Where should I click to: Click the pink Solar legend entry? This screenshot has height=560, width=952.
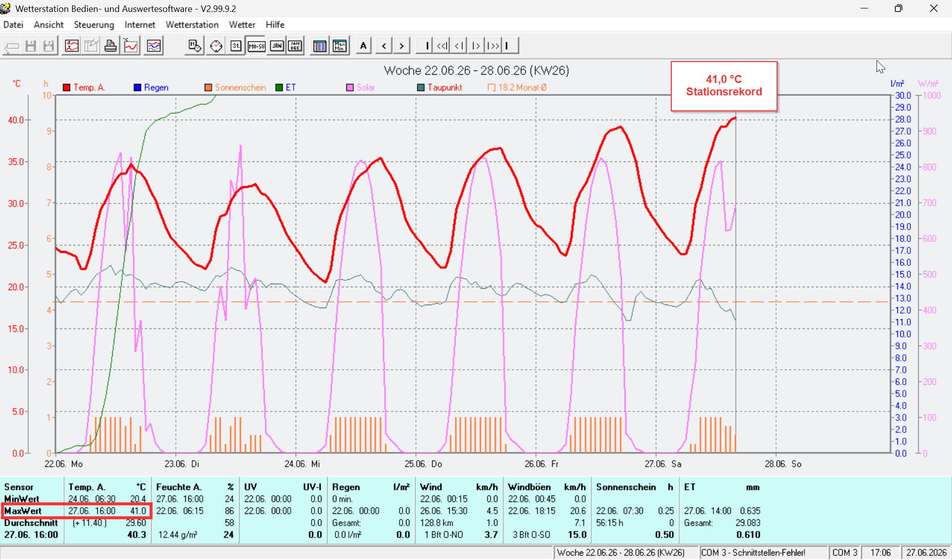coord(361,87)
